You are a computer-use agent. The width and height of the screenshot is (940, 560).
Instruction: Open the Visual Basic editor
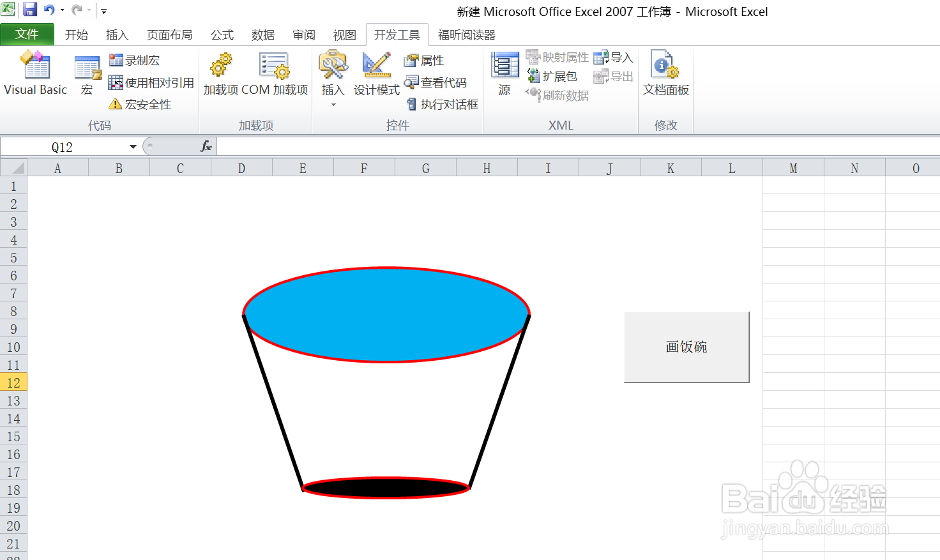pyautogui.click(x=34, y=73)
